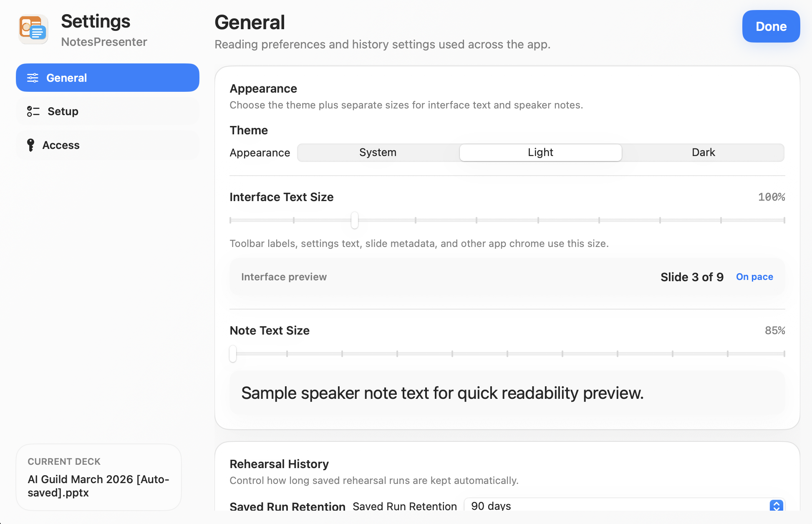Click the CURRENT DECK label
Screen dimensions: 812x524
point(64,461)
